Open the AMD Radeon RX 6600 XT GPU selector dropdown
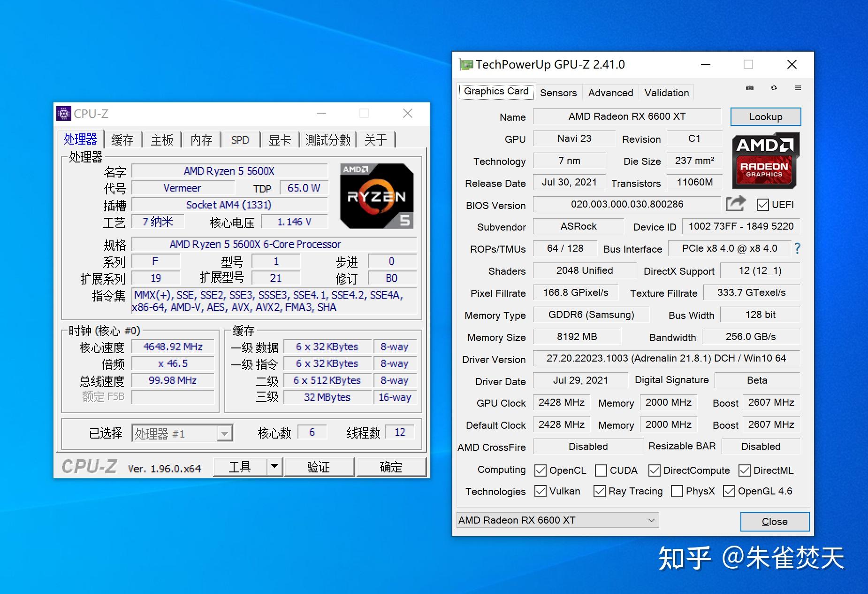Image resolution: width=868 pixels, height=594 pixels. click(557, 520)
